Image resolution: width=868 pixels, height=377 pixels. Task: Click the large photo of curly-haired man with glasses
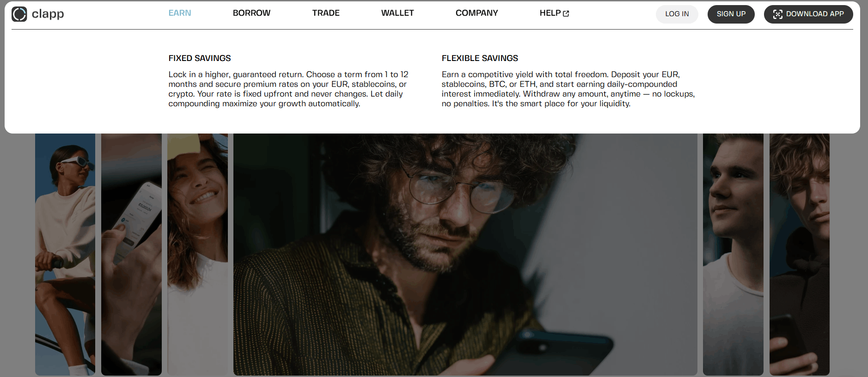[465, 254]
